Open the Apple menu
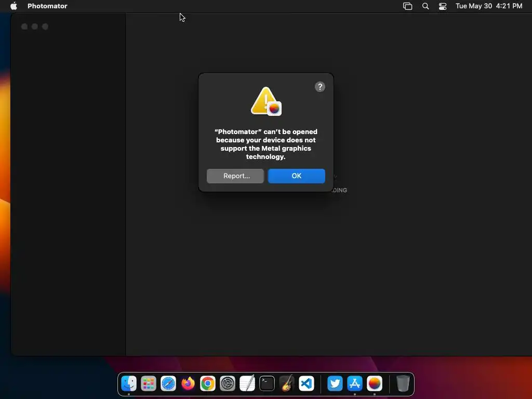Image resolution: width=532 pixels, height=399 pixels. pyautogui.click(x=14, y=6)
